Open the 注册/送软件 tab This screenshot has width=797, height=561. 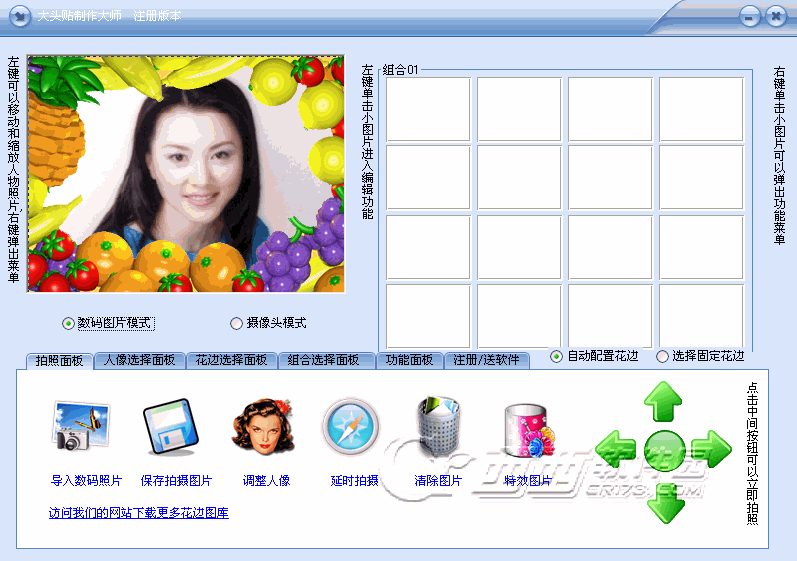click(x=486, y=360)
